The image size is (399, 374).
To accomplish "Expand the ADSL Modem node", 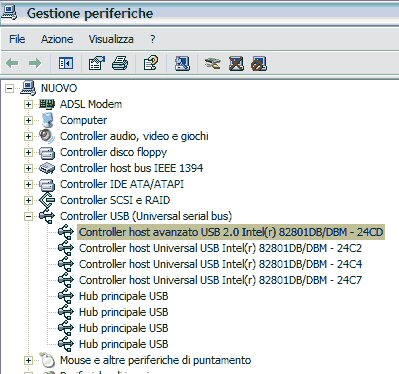I will click(x=28, y=104).
